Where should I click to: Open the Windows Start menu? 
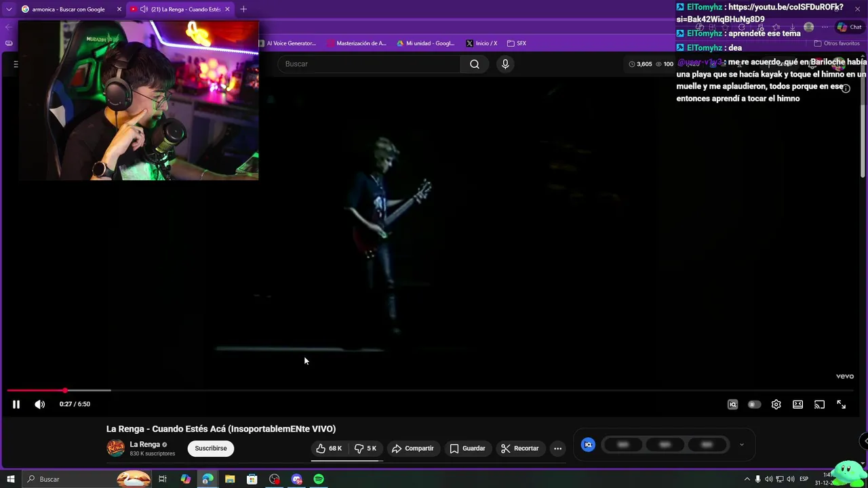coord(10,479)
